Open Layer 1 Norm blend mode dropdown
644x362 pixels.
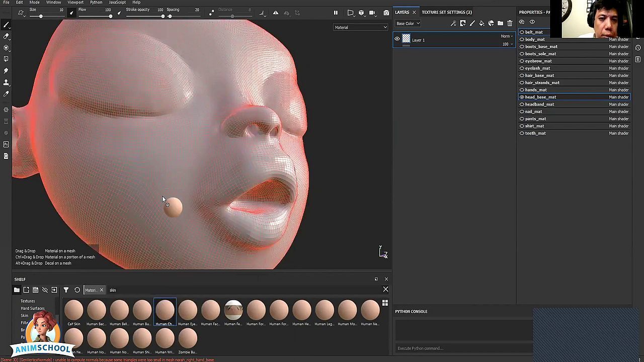click(x=506, y=36)
